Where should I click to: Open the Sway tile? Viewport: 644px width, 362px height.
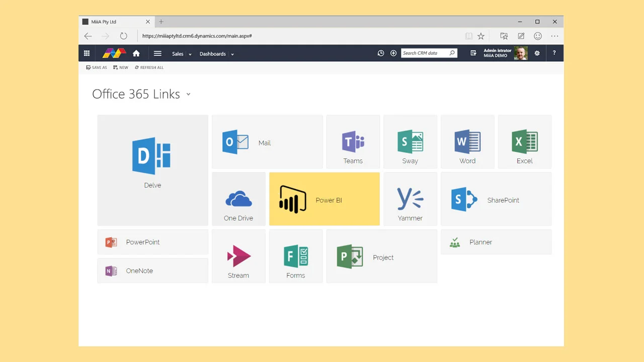[410, 142]
